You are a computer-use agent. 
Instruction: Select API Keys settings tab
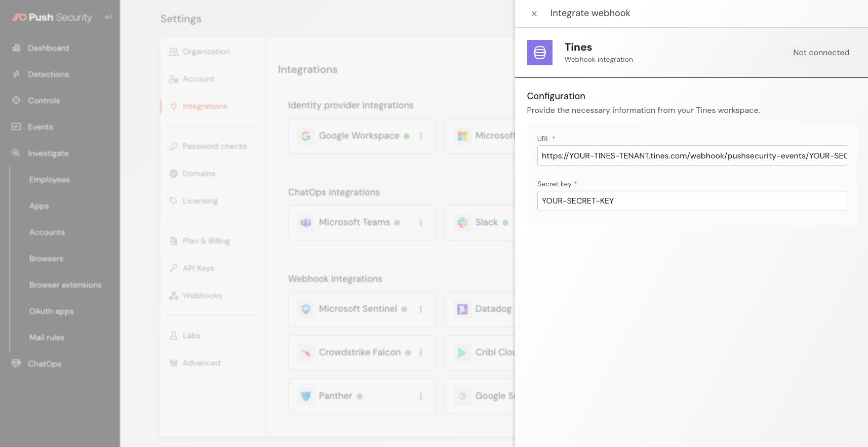click(x=198, y=268)
